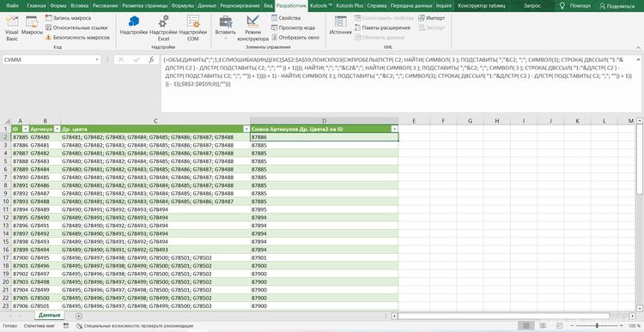Viewport: 644px width, 332px height.
Task: Click the macro record status bar icon
Action: pyautogui.click(x=66, y=325)
